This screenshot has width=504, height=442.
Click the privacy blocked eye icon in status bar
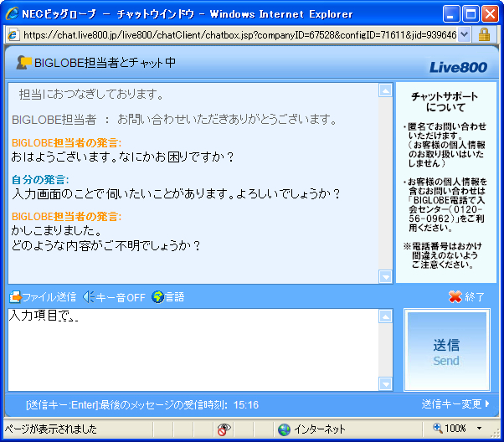point(224,429)
